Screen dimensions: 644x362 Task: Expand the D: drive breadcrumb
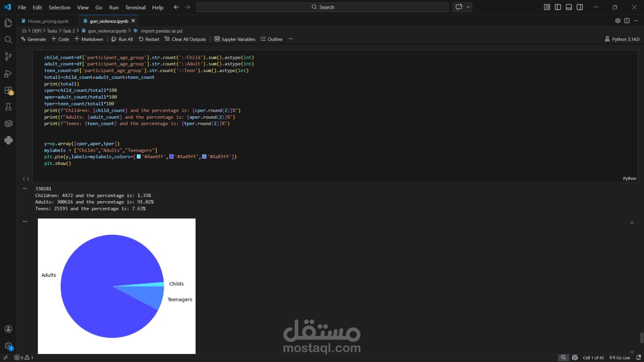coord(25,31)
